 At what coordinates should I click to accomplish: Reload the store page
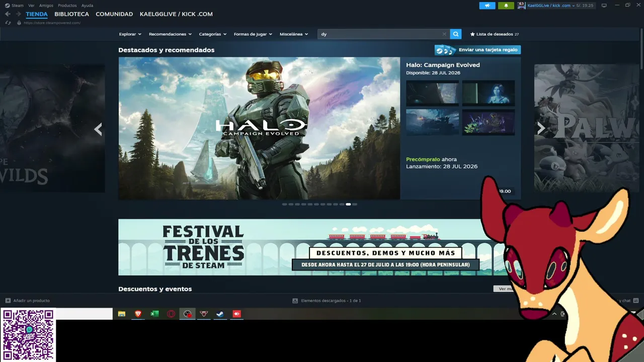[x=8, y=23]
